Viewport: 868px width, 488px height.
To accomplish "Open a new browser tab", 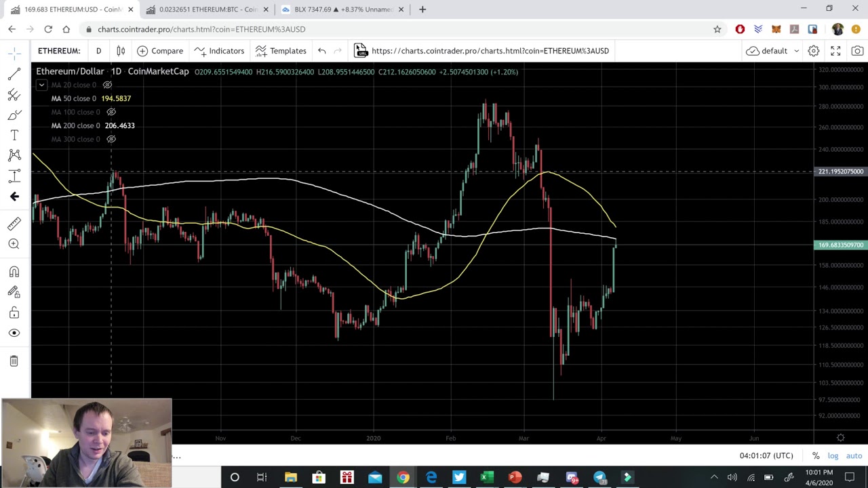I will pyautogui.click(x=422, y=9).
